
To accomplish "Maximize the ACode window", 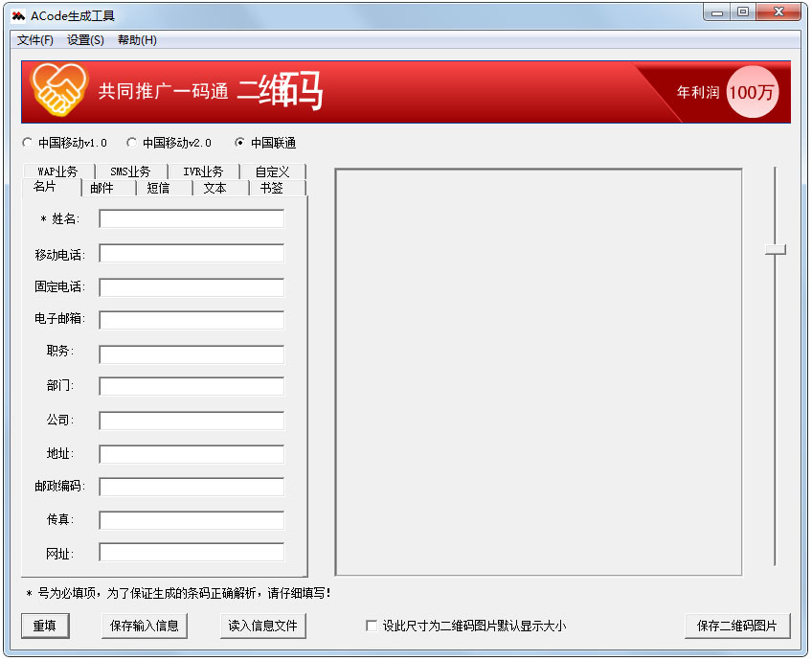I will tap(743, 12).
